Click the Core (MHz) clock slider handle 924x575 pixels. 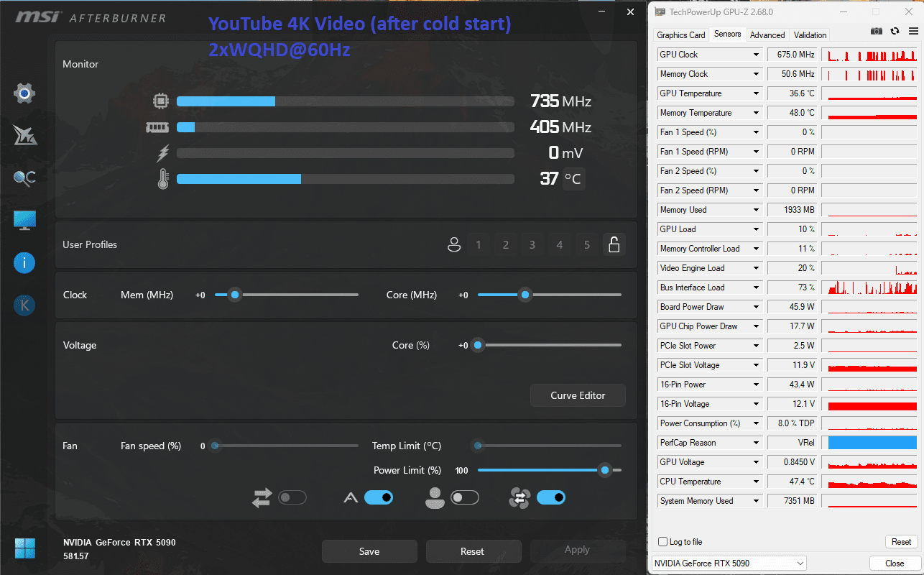click(525, 295)
